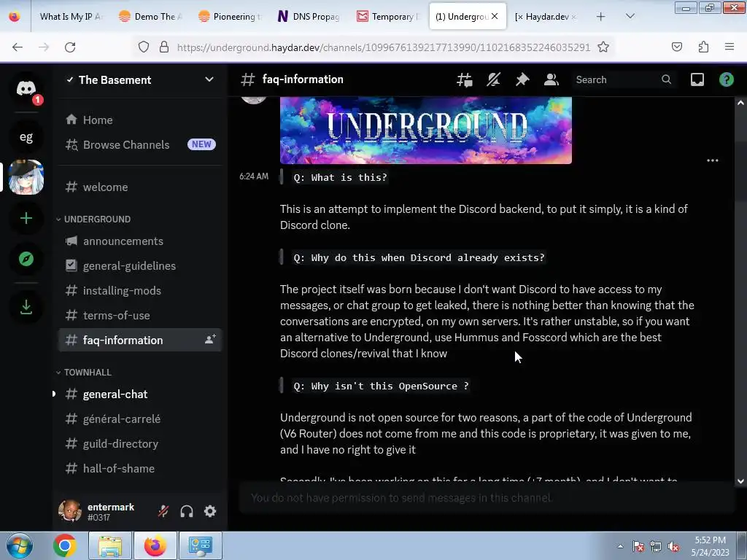Viewport: 747px width, 560px height.
Task: Toggle headphones deafen button
Action: click(x=187, y=511)
